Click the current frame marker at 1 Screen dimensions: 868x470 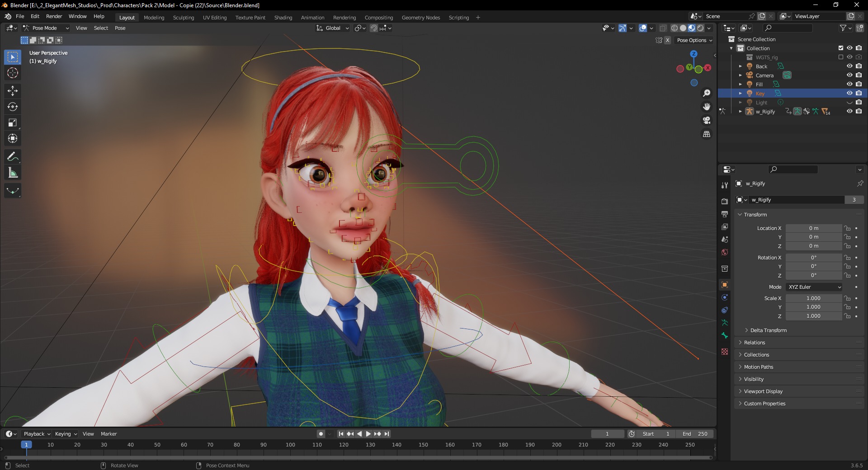pos(26,445)
